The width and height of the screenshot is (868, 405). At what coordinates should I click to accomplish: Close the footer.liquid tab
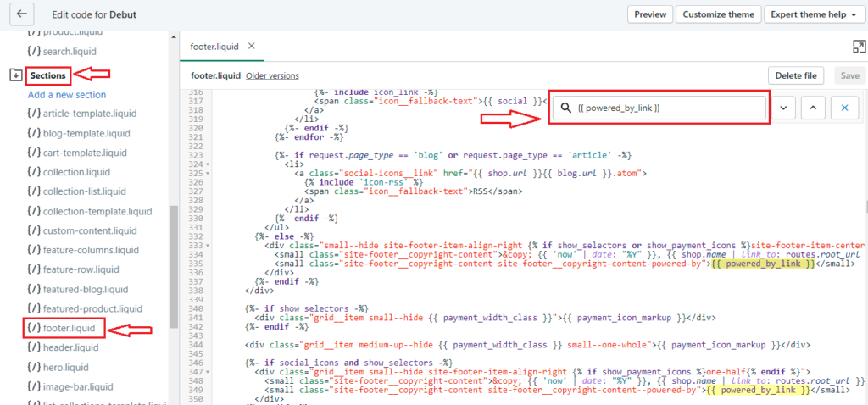(x=251, y=46)
